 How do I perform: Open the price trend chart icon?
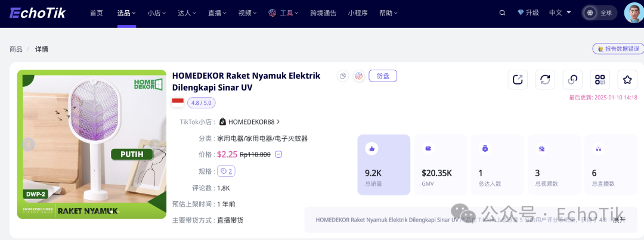pos(278,154)
